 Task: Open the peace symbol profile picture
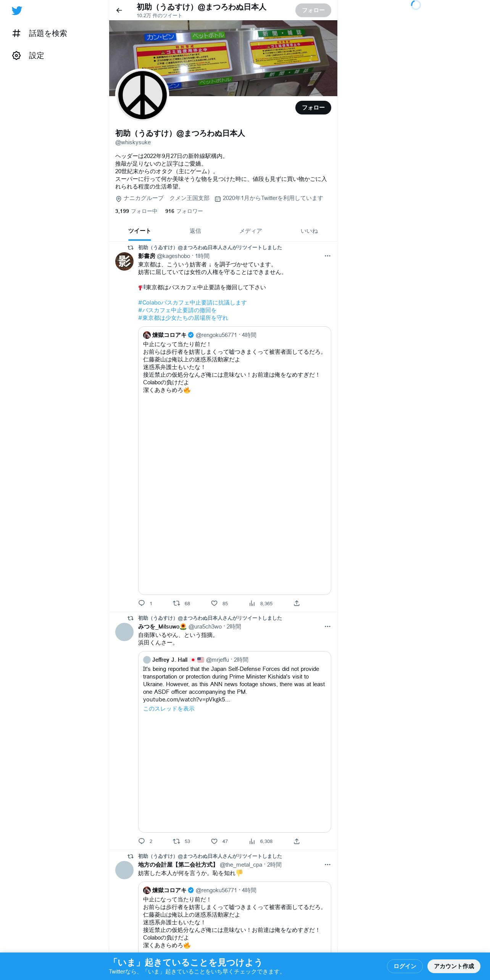point(142,95)
